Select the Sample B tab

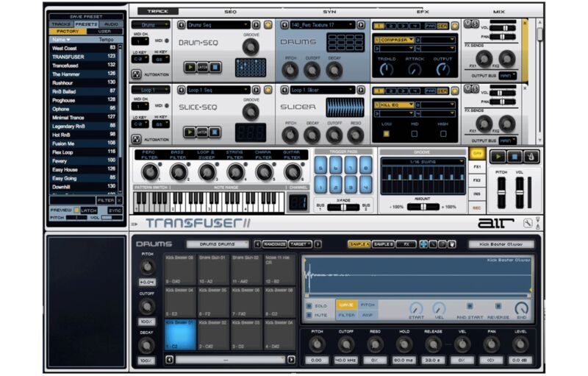pos(382,244)
